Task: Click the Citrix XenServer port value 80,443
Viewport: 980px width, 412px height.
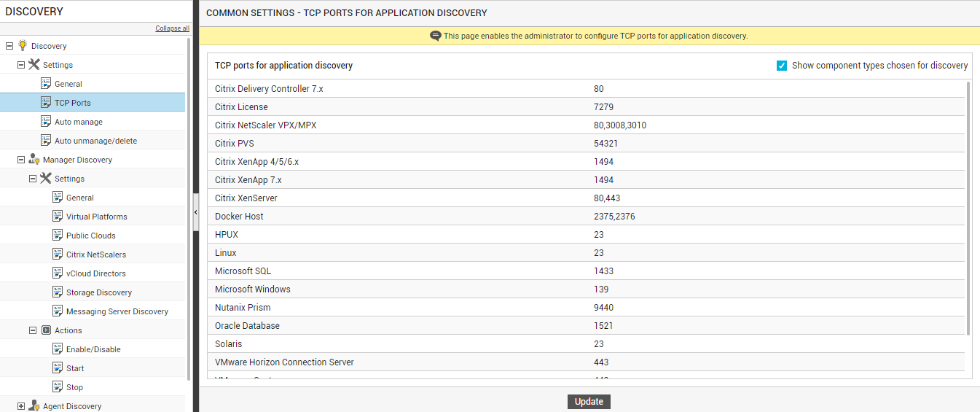Action: click(x=607, y=198)
